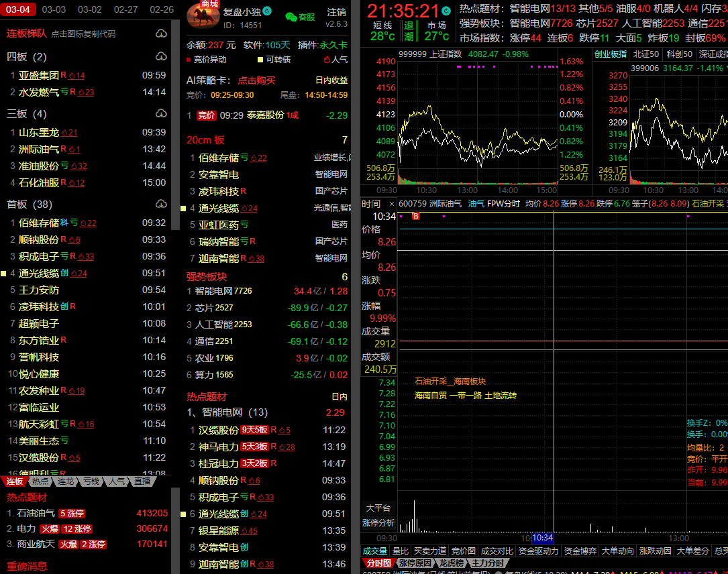The width and height of the screenshot is (728, 574).
Task: Copy codes via 首板 (38) cloud icon
Action: (161, 204)
